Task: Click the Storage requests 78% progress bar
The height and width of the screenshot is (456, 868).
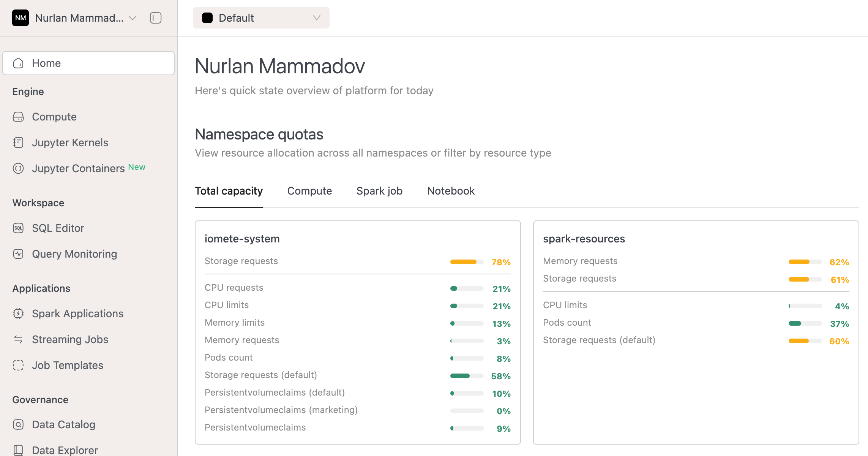Action: 466,261
